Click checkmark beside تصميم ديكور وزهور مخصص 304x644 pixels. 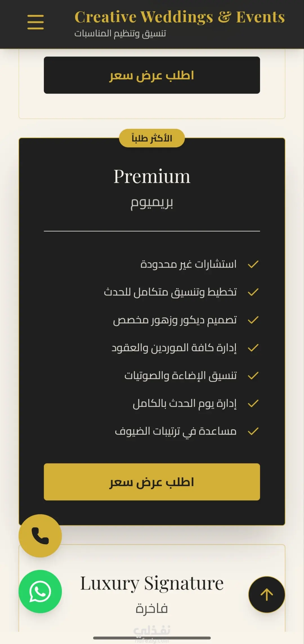coord(253,320)
